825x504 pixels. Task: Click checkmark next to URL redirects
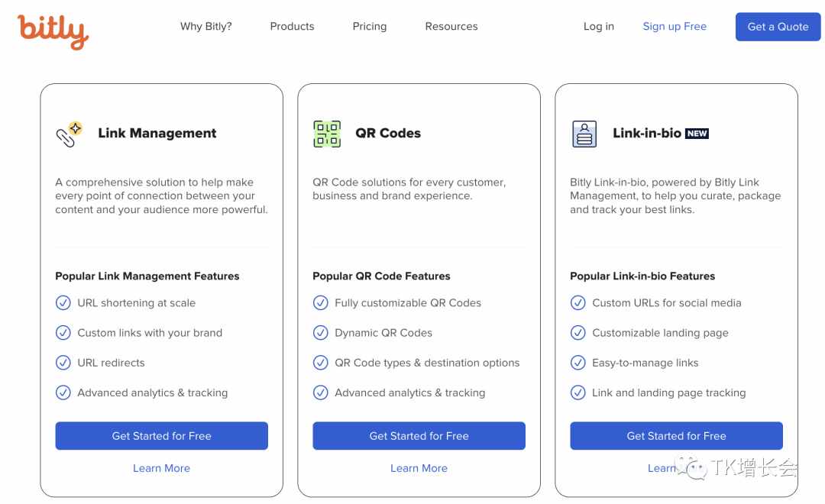pyautogui.click(x=63, y=363)
